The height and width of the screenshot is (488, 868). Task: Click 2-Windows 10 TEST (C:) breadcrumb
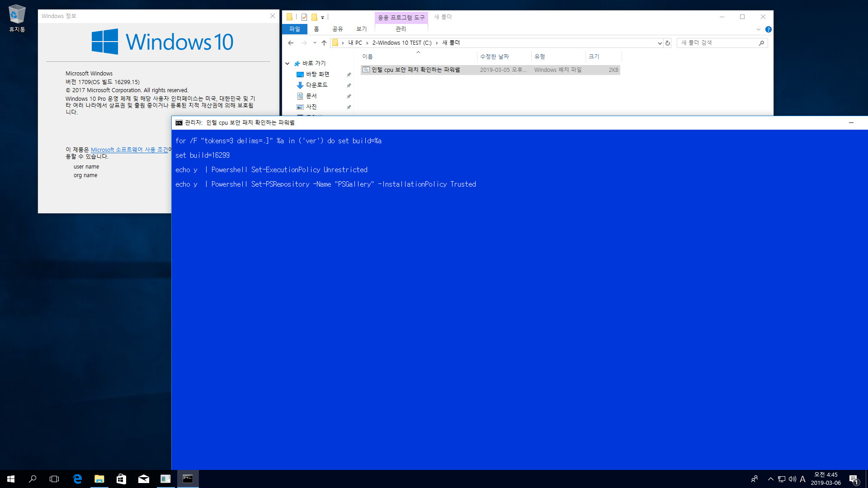pyautogui.click(x=402, y=43)
